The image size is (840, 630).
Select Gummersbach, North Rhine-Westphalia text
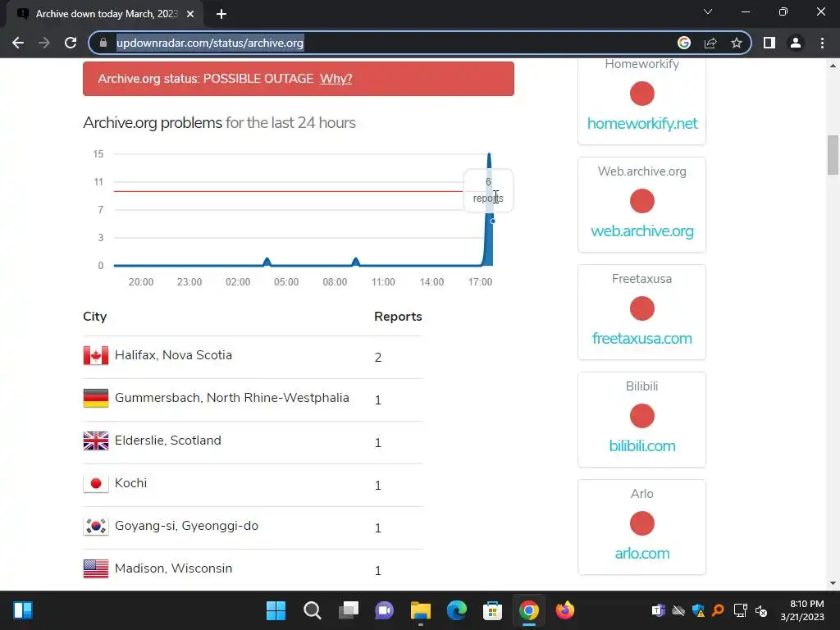tap(232, 398)
